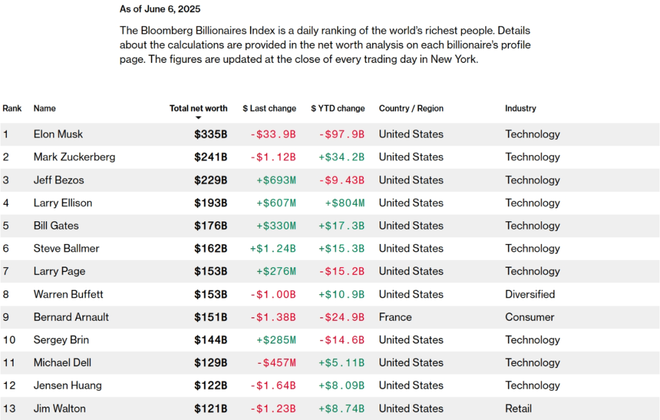This screenshot has height=420, width=660.
Task: Open Larry Ellison's profile page
Action: point(64,203)
